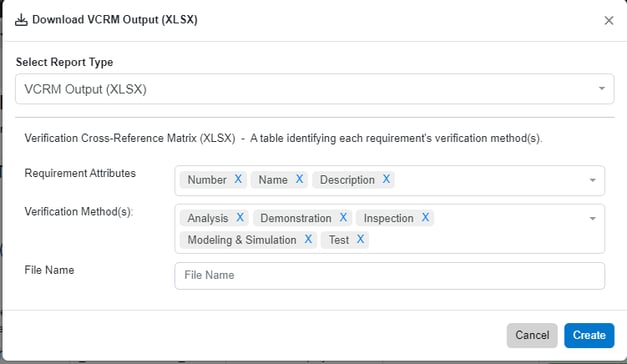The height and width of the screenshot is (364, 627).
Task: Remove the Name attribute tag
Action: (x=299, y=179)
